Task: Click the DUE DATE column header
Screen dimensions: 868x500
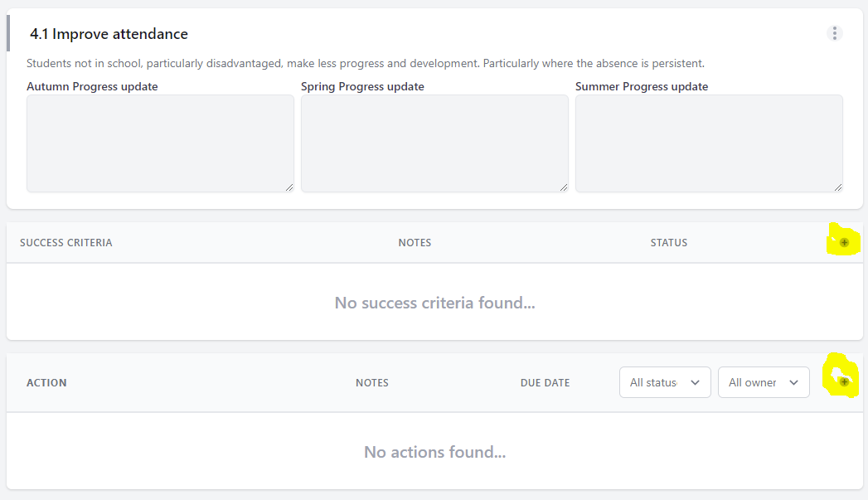Action: coord(545,383)
